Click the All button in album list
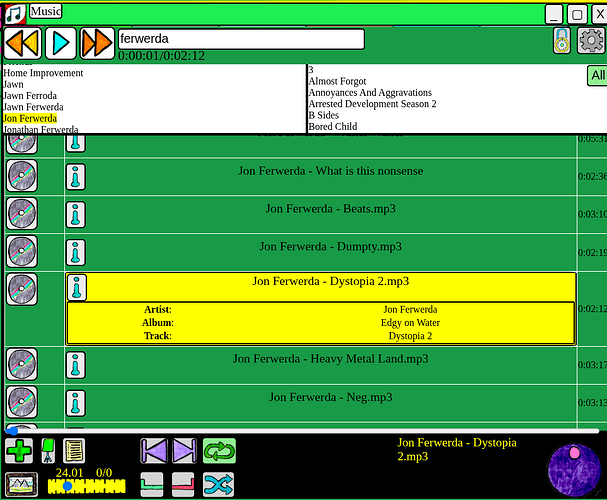 click(597, 75)
